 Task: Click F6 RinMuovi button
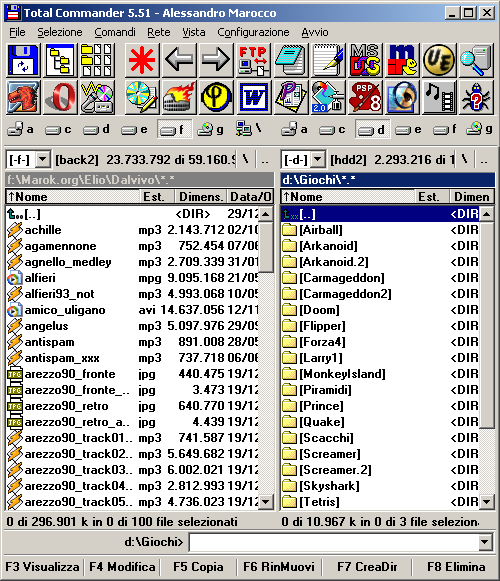pos(279,567)
